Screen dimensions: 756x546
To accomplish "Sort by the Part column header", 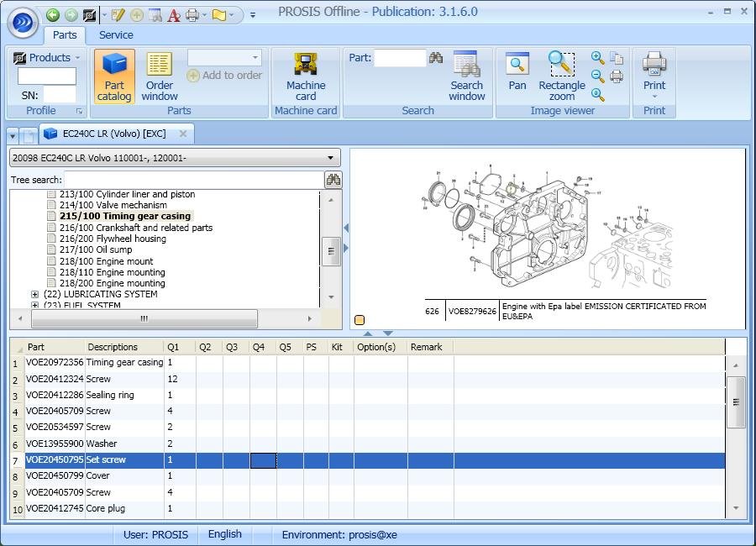I will pos(55,347).
